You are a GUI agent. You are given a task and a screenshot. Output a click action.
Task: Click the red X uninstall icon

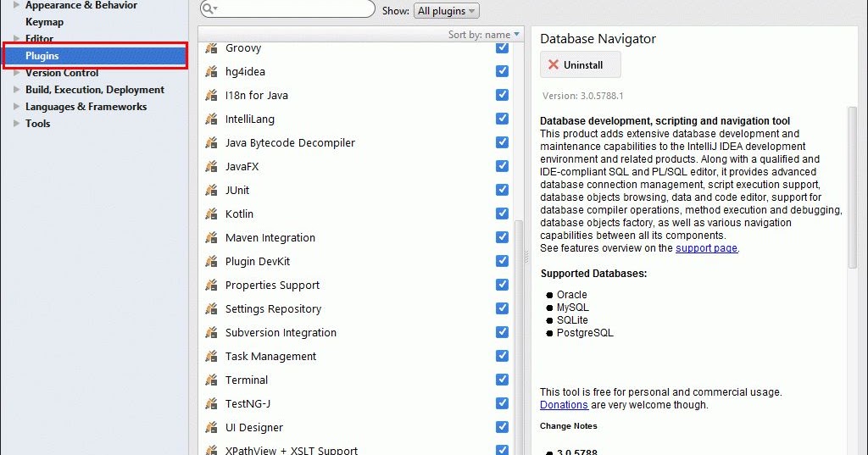553,64
